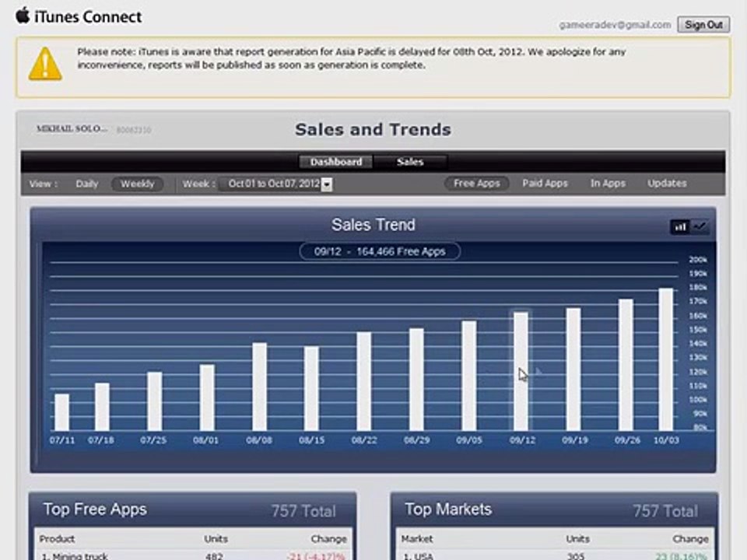Viewport: 747px width, 560px height.
Task: Select Weekly view
Action: [x=137, y=184]
